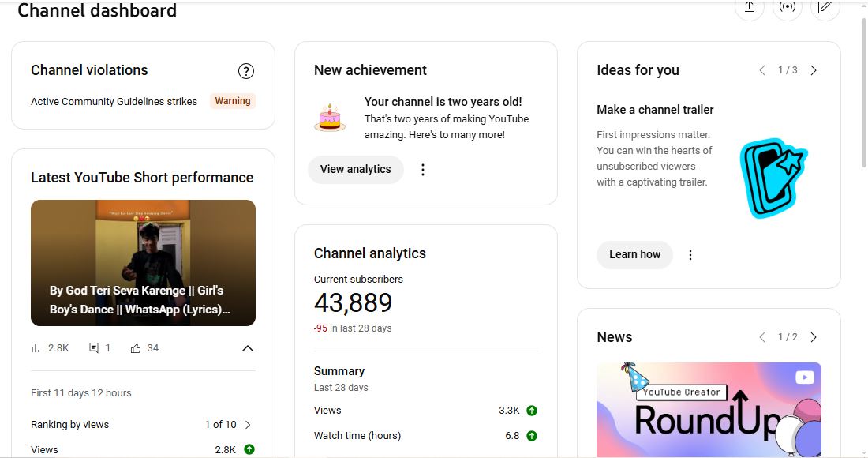Viewport: 868px width, 458px height.
Task: Click the Short's comments icon
Action: 94,348
